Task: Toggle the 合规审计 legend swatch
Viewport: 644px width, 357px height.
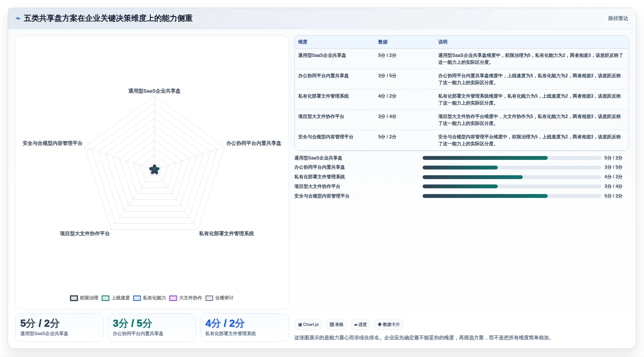Action: [209, 298]
